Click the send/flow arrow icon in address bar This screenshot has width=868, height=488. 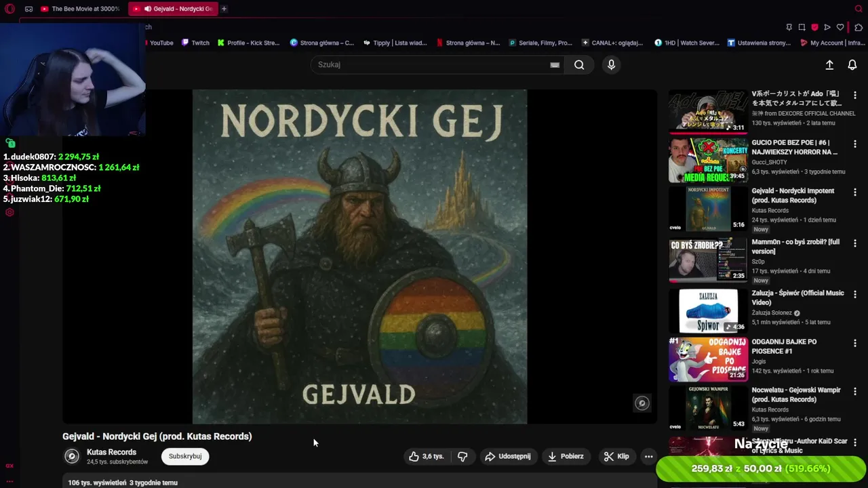(827, 27)
